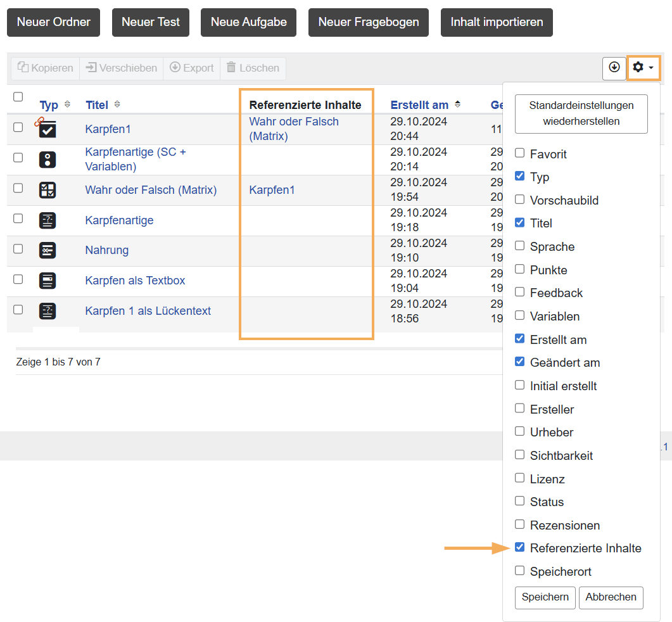Click the type icon for Karpfen als Textbox
This screenshot has width=672, height=622.
[48, 281]
